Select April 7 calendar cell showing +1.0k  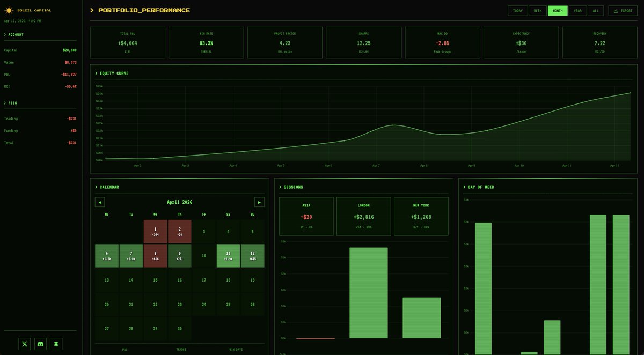131,256
